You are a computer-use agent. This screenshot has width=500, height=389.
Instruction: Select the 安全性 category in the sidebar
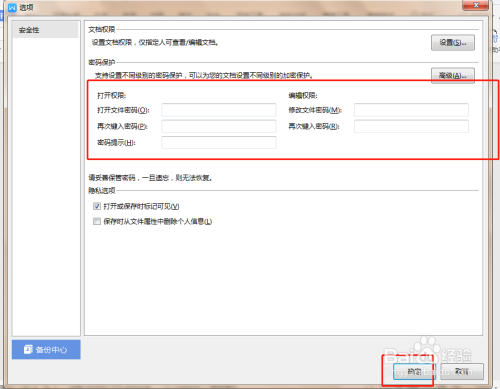[46, 30]
